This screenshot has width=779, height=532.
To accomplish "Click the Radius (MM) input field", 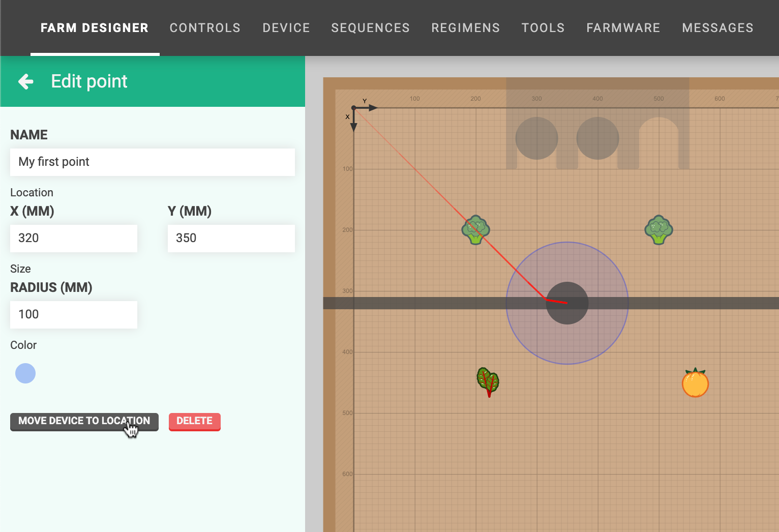I will pos(74,315).
